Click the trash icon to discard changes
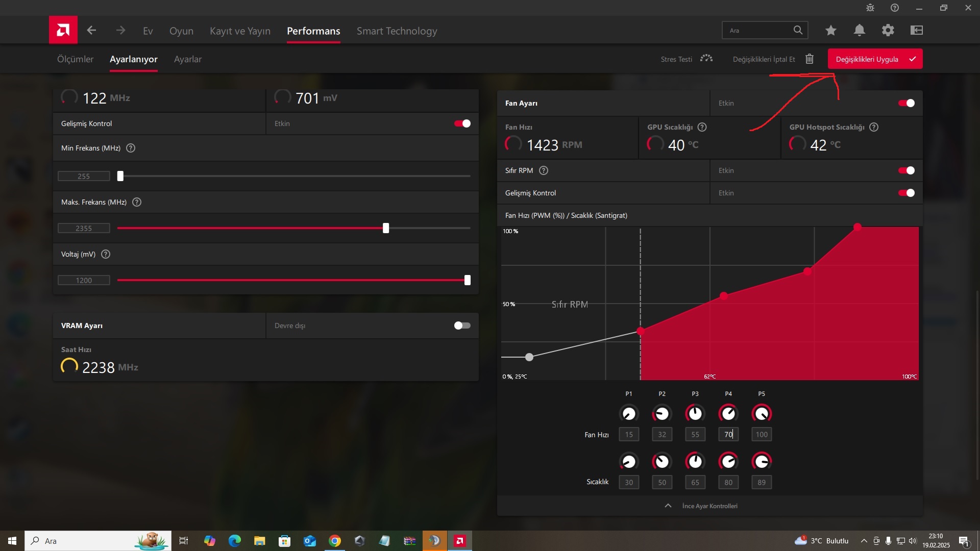Viewport: 980px width, 551px height. (x=810, y=59)
